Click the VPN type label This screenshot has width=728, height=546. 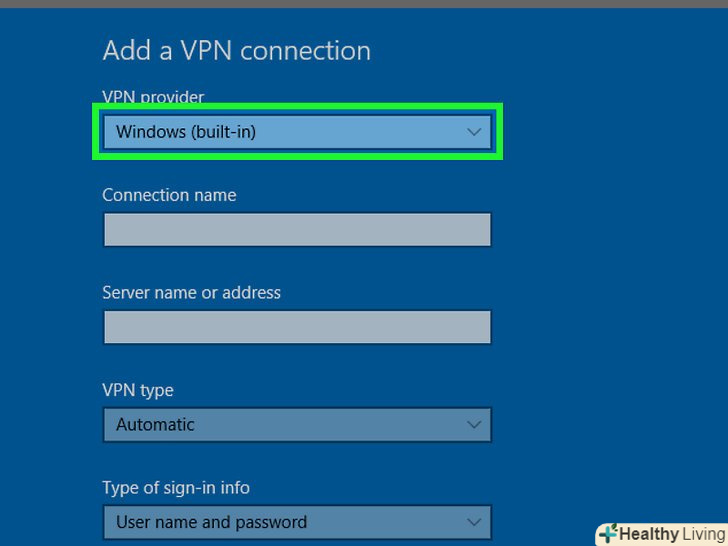pyautogui.click(x=137, y=390)
